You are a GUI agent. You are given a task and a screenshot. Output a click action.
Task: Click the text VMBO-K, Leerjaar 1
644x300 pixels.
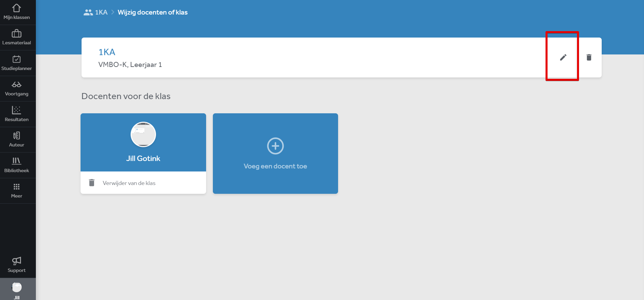pyautogui.click(x=130, y=65)
